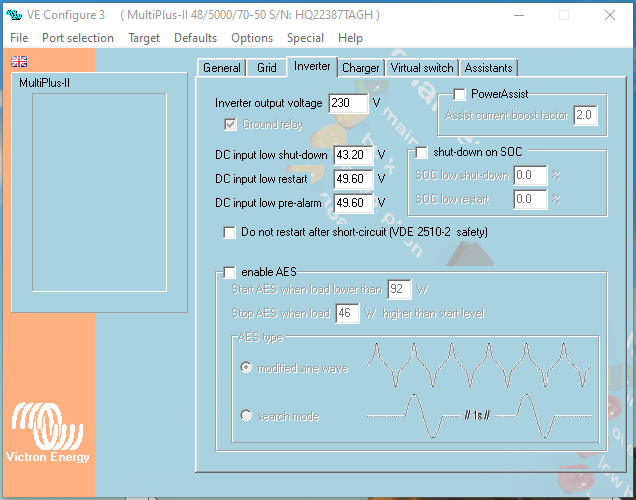Open the Assistants tab

click(488, 68)
